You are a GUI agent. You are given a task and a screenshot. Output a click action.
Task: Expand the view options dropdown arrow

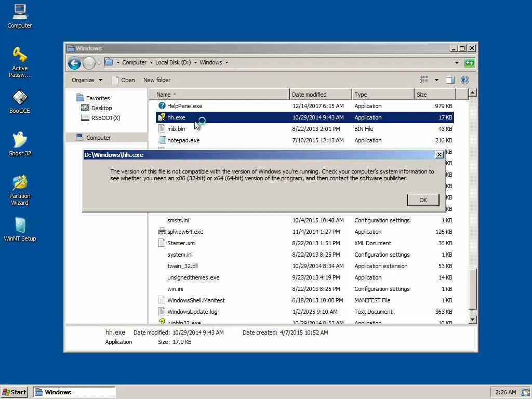pos(436,80)
